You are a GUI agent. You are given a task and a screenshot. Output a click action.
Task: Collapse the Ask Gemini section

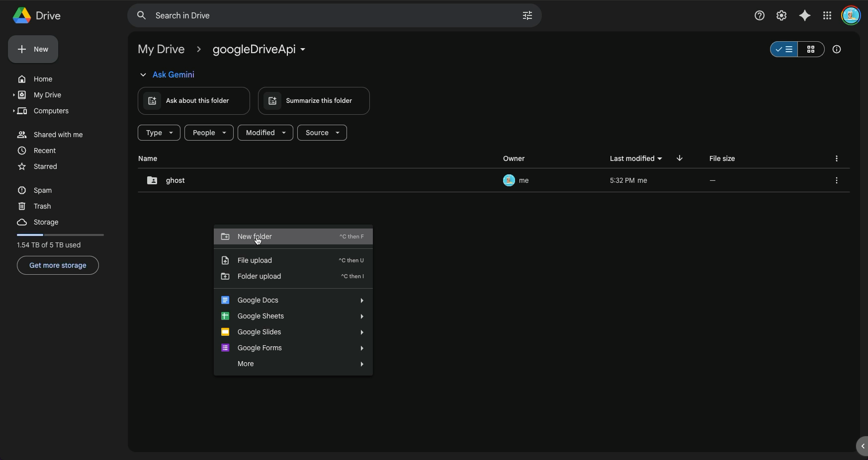tap(143, 75)
